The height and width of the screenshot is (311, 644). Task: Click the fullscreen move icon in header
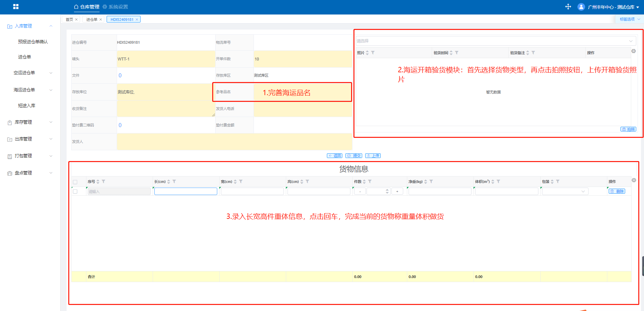[568, 7]
